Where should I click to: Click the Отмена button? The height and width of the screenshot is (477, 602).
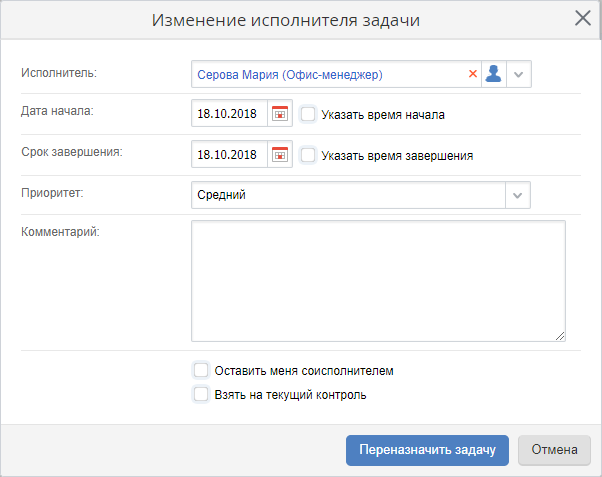coord(554,450)
